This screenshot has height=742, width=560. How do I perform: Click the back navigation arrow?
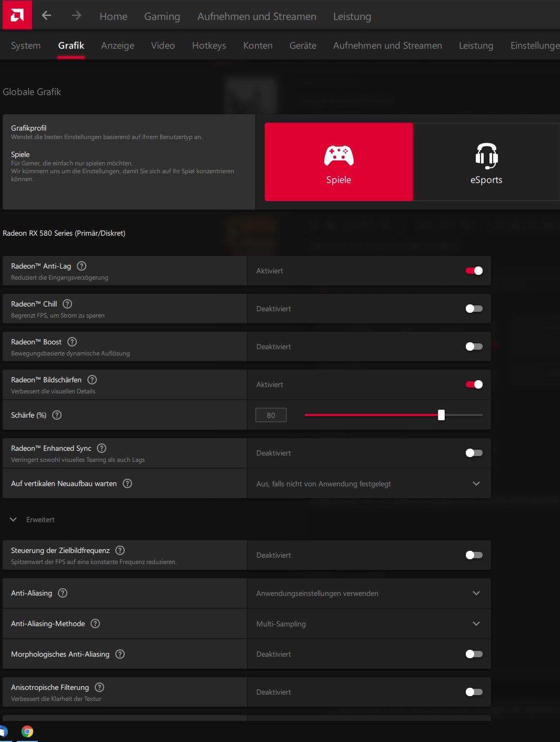46,16
